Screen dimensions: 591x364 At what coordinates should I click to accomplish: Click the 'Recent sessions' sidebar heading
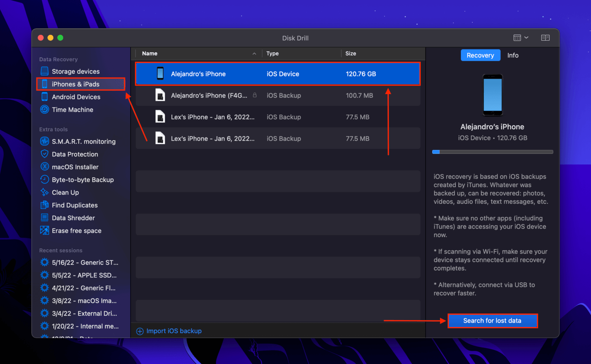tap(61, 250)
